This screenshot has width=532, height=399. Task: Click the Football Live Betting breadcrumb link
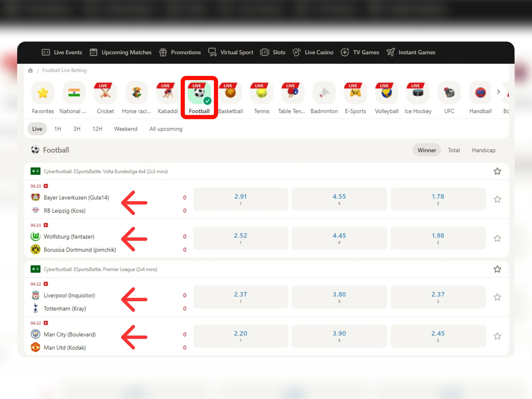tap(64, 70)
